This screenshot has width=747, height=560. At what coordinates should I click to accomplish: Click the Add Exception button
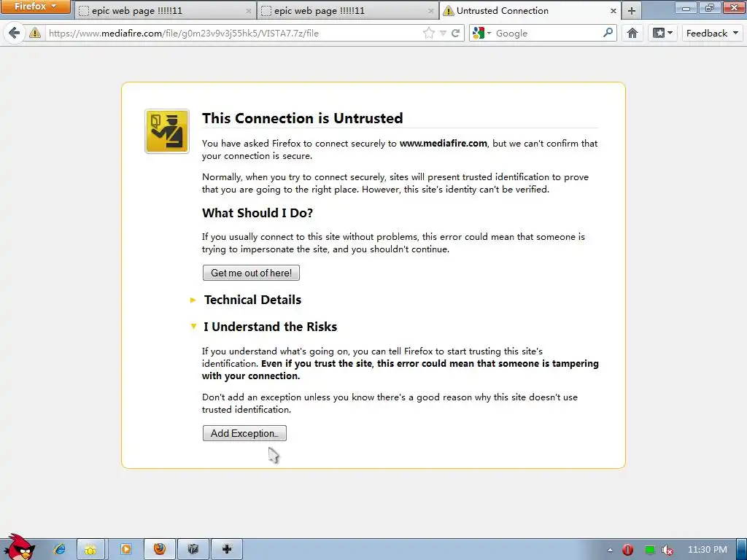[x=244, y=433]
